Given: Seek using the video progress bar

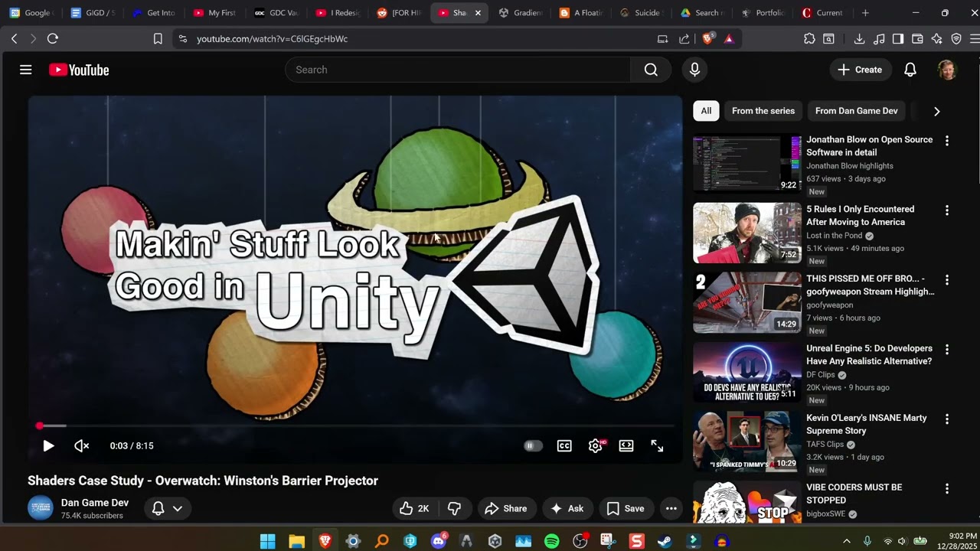Looking at the screenshot, I should pyautogui.click(x=355, y=425).
